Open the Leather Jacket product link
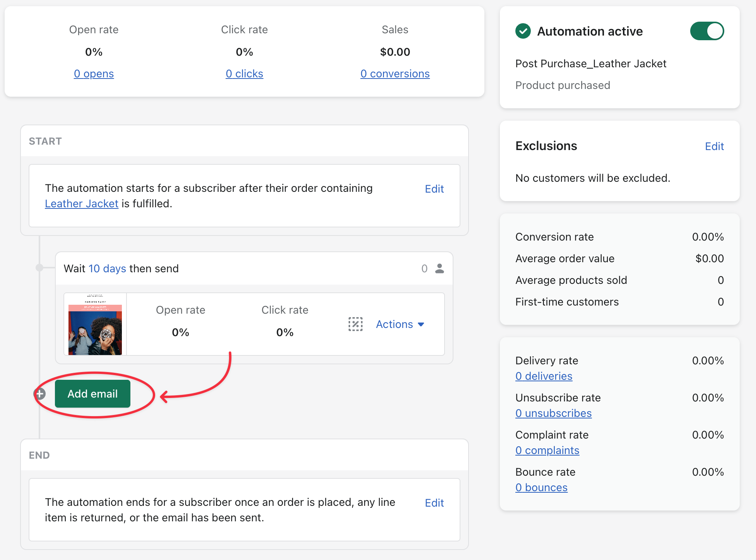The width and height of the screenshot is (756, 560). pyautogui.click(x=81, y=203)
